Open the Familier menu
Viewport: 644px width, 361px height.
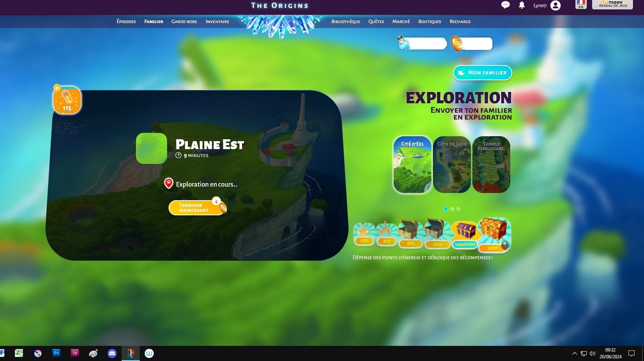(x=154, y=22)
